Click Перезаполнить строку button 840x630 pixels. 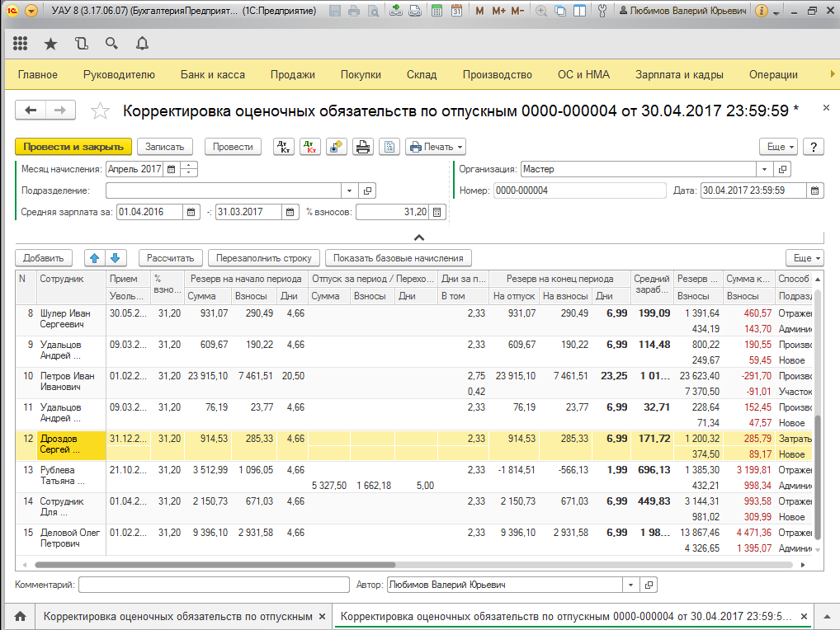click(263, 258)
